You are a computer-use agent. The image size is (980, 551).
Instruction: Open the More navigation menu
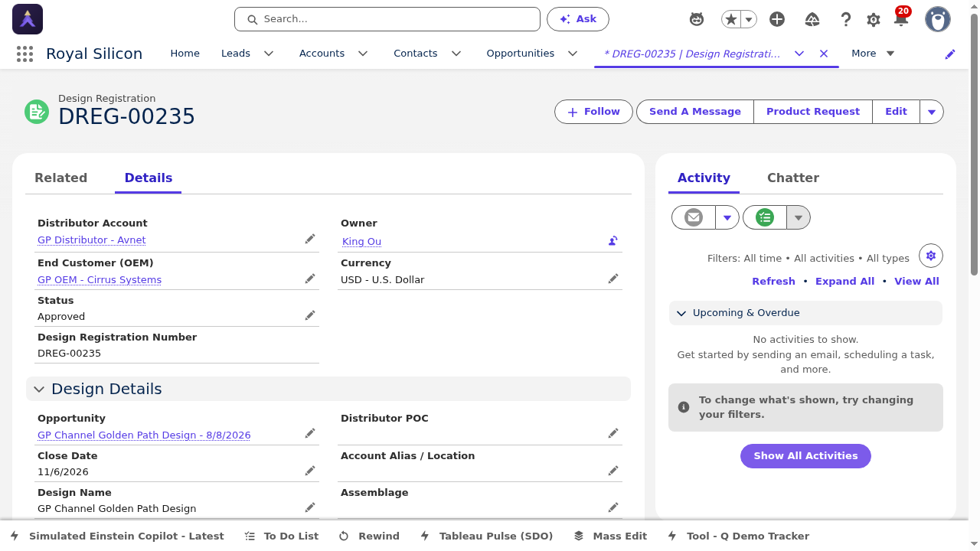(873, 54)
